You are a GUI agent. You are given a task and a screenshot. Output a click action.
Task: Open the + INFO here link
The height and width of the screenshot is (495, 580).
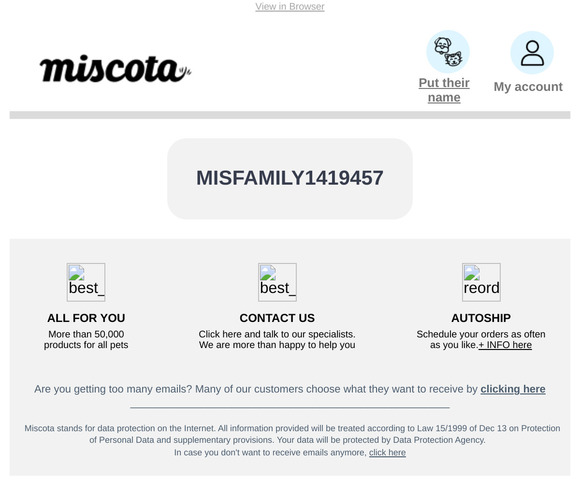505,345
